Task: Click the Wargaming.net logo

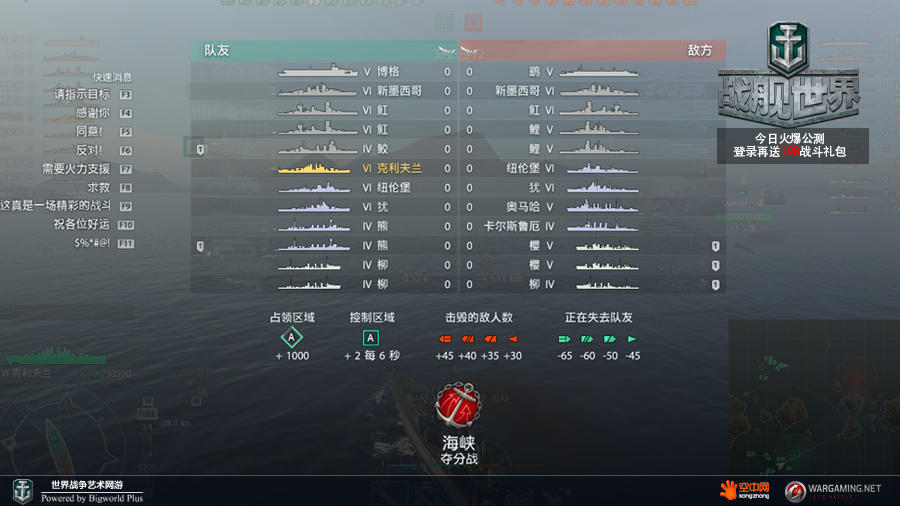Action: (833, 491)
